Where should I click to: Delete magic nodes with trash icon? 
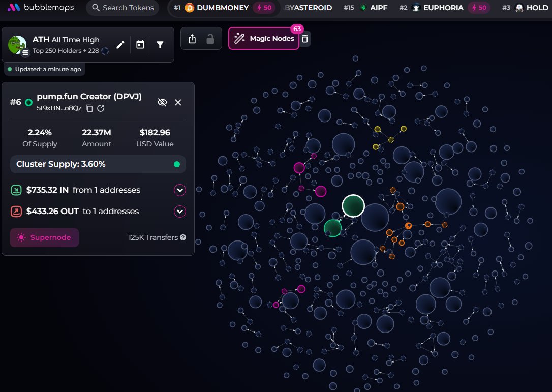305,39
